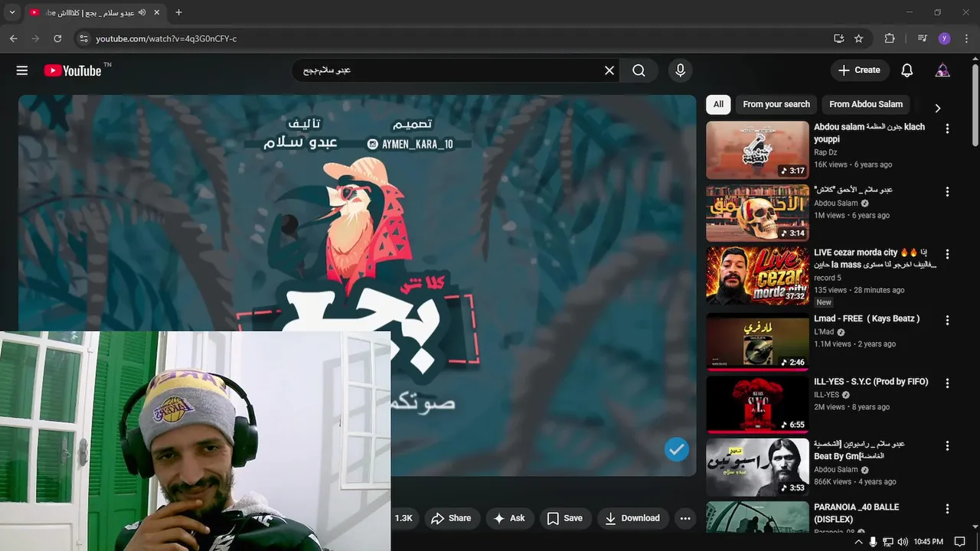
Task: Visit the L'Mad channel name
Action: 824,332
